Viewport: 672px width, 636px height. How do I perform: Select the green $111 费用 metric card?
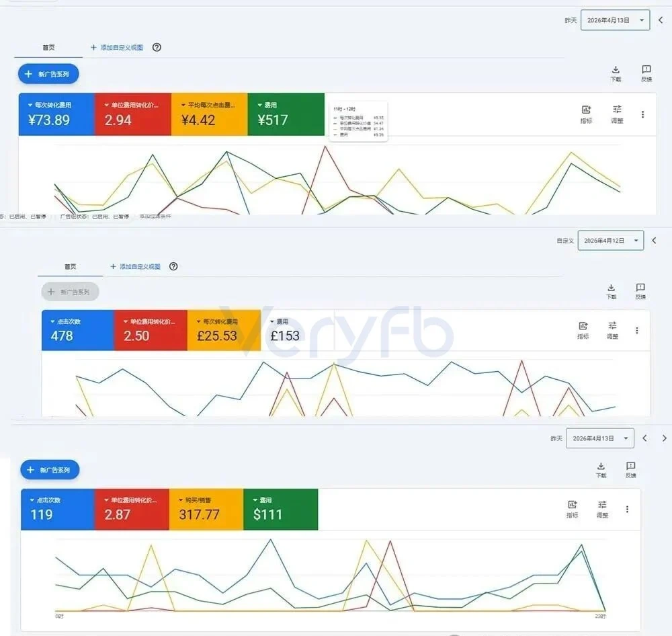click(281, 509)
